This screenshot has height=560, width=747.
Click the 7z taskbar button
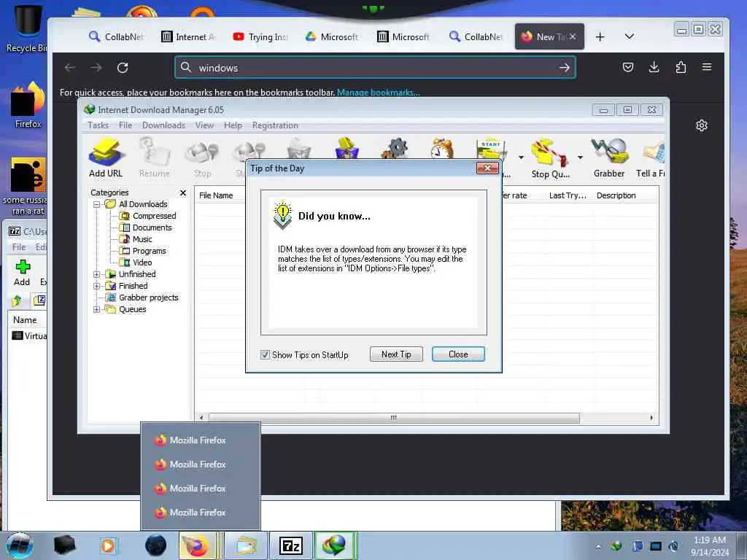click(x=291, y=545)
